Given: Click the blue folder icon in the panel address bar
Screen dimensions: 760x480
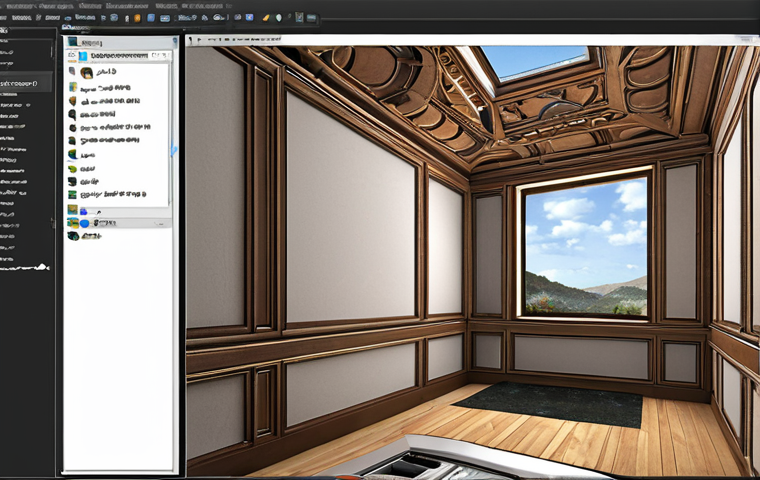Looking at the screenshot, I should pos(83,56).
